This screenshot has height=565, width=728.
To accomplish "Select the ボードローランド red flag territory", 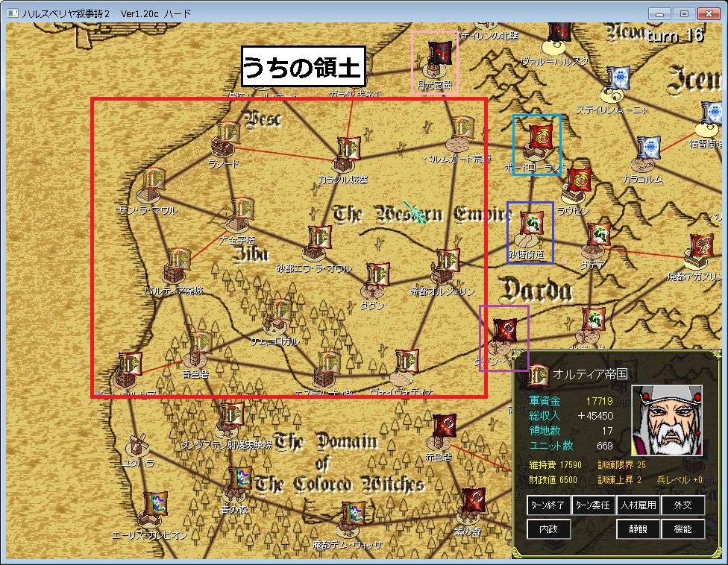I will [541, 136].
